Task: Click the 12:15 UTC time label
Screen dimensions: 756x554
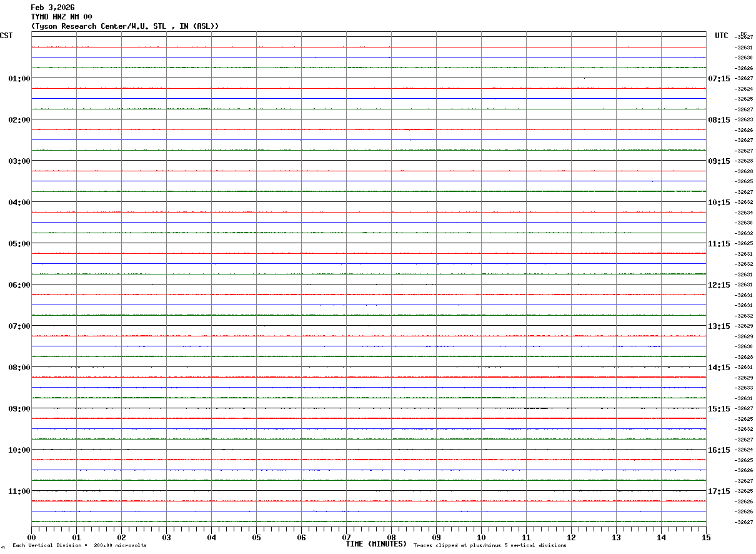Action: pos(719,285)
